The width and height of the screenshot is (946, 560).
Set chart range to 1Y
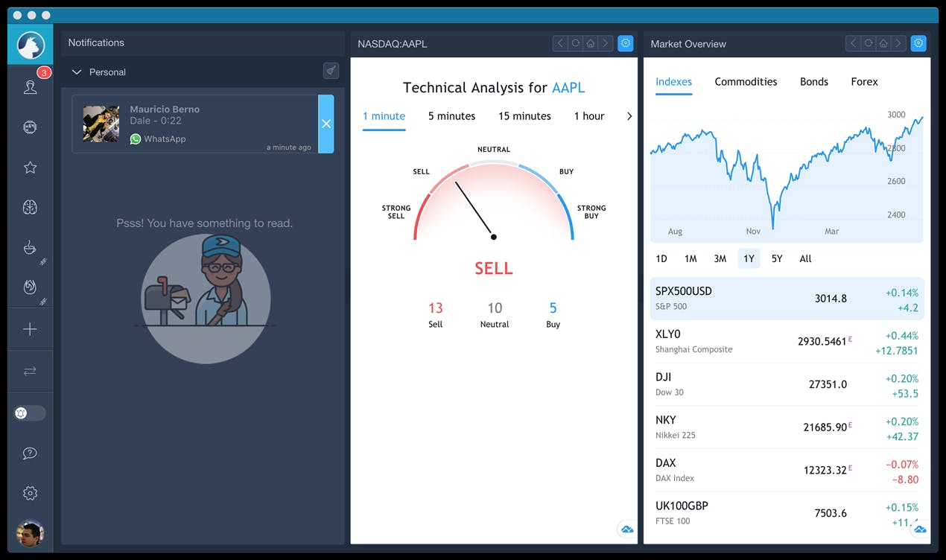coord(749,258)
